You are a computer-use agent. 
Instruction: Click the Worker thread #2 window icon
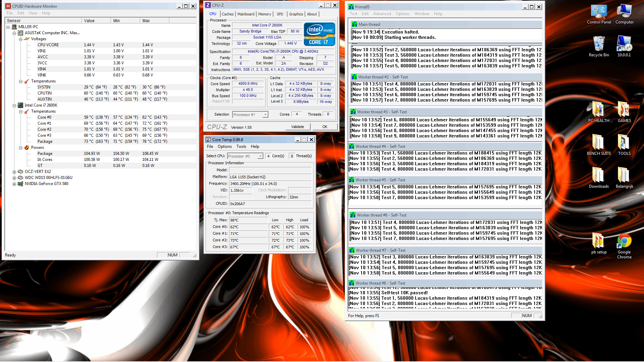click(354, 77)
